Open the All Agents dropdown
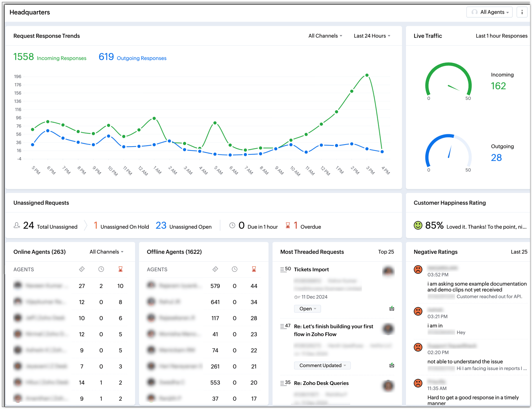 coord(490,12)
